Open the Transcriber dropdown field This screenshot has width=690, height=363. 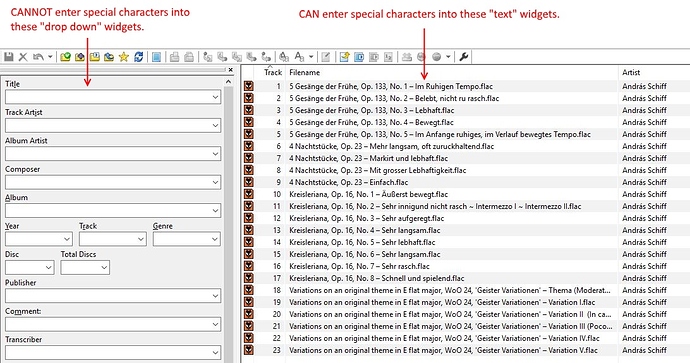113,352
